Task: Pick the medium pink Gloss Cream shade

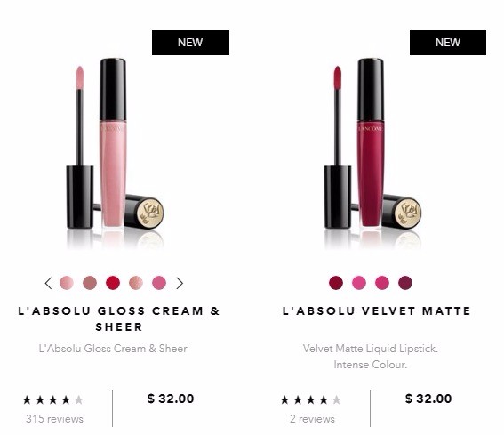Action: (159, 283)
